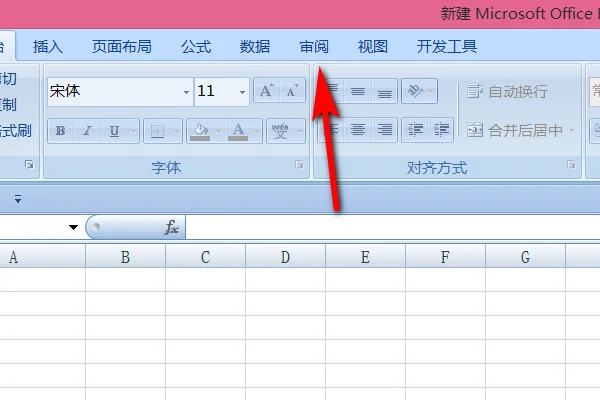
Task: Go to the 审阅 tab
Action: [x=314, y=47]
